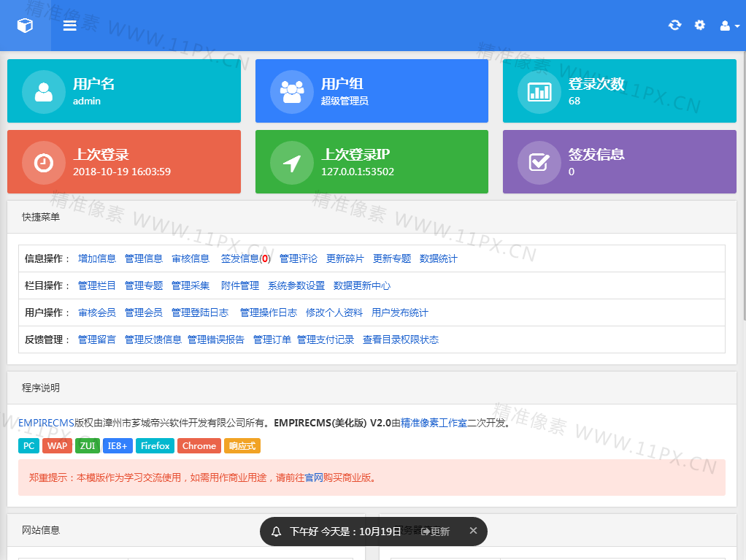The image size is (746, 560).
Task: Click the checkmark icon on 签发信息 card
Action: pos(539,162)
